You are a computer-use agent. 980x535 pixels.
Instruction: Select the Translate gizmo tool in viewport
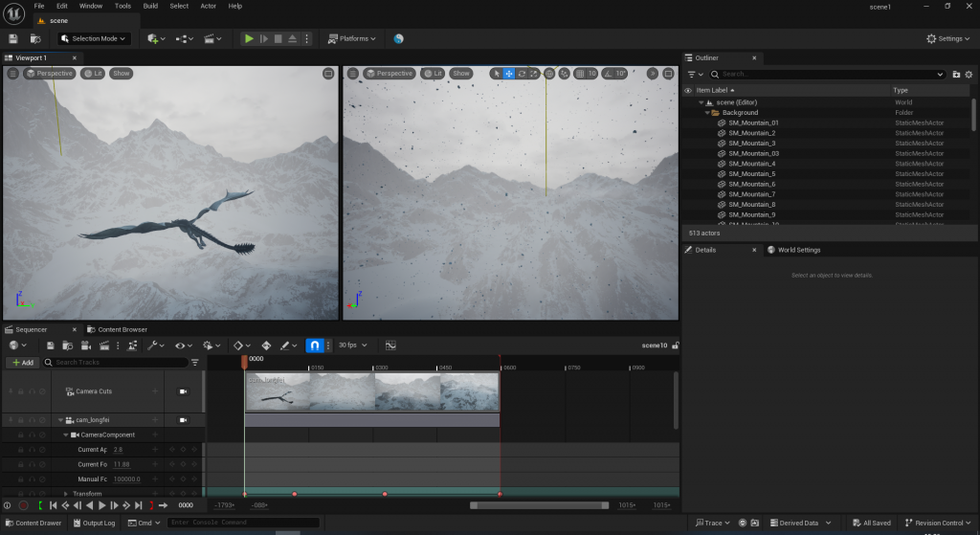click(509, 74)
